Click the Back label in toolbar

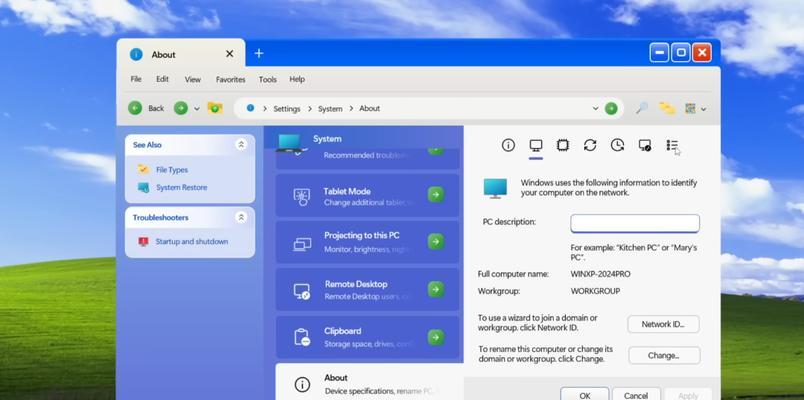click(x=156, y=108)
